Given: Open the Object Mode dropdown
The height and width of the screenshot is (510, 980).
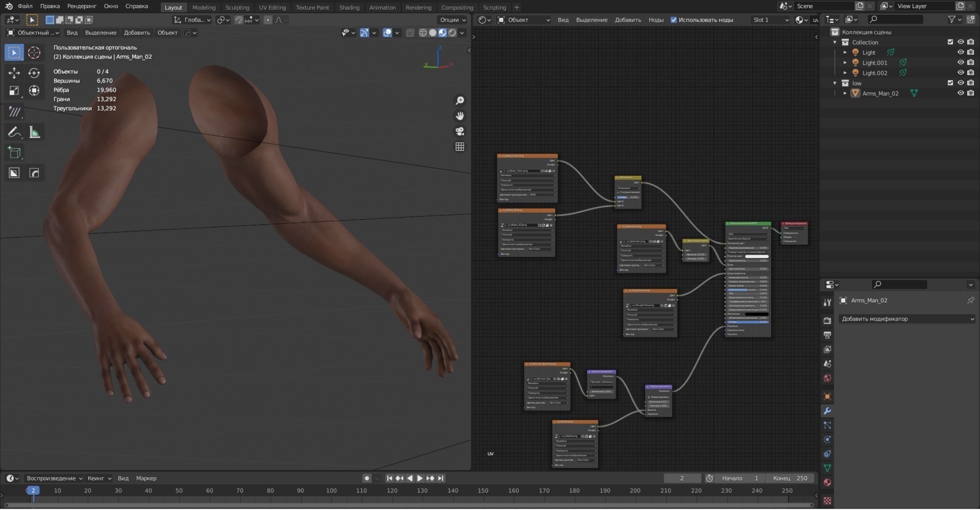Looking at the screenshot, I should [33, 33].
